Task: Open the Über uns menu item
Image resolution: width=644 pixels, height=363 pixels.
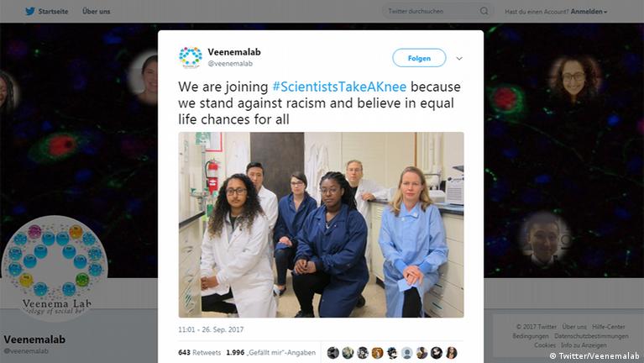Action: click(96, 12)
